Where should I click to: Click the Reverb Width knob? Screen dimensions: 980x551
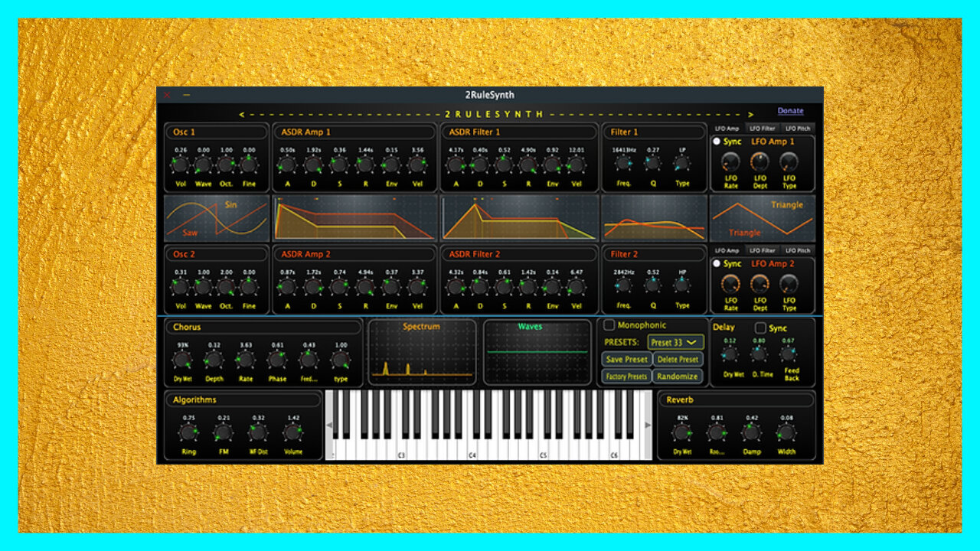pyautogui.click(x=786, y=432)
